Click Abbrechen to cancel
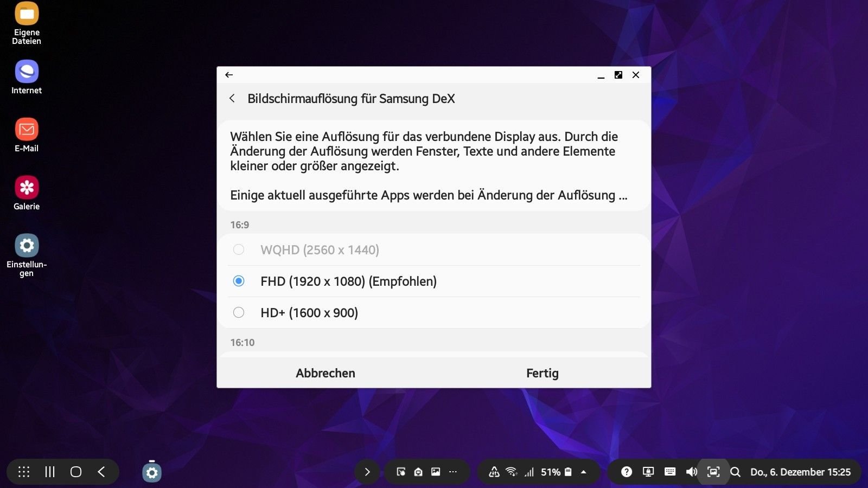Viewport: 868px width, 488px height. (x=325, y=373)
